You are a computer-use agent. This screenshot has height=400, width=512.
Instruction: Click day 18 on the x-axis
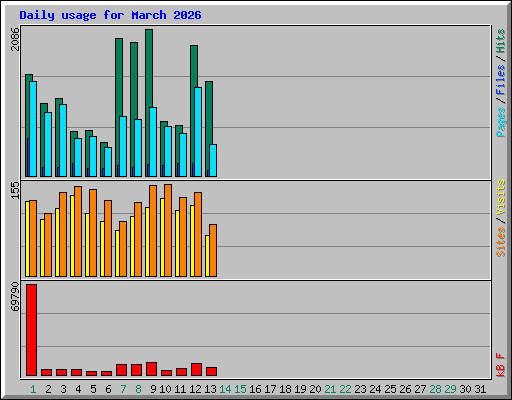pyautogui.click(x=285, y=389)
